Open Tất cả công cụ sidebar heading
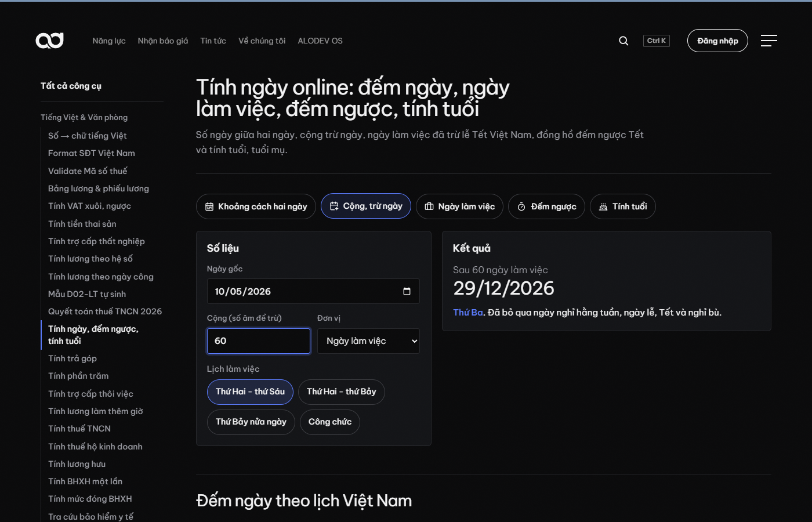 (x=71, y=86)
